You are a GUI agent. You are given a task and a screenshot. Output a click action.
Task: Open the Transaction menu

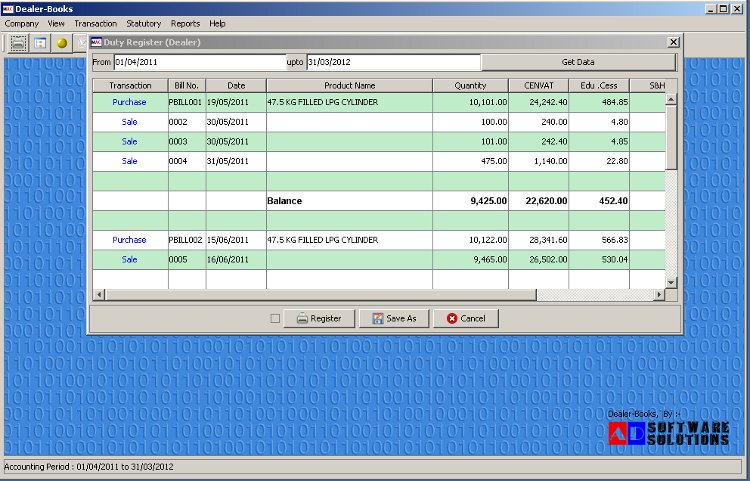pyautogui.click(x=95, y=23)
